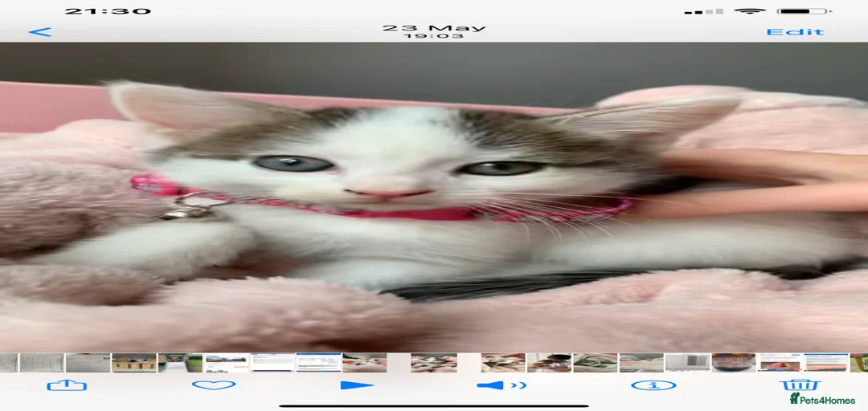Play the kitten video
The height and width of the screenshot is (411, 868).
pyautogui.click(x=357, y=385)
